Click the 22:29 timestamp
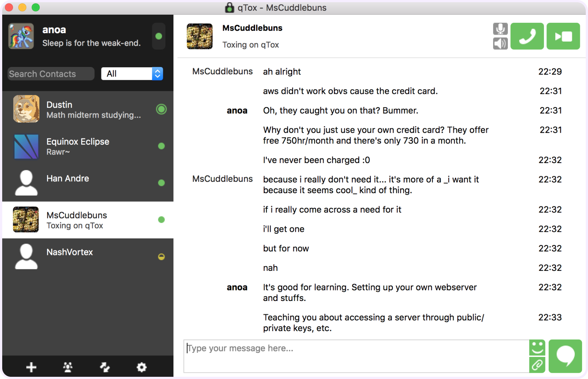This screenshot has height=379, width=588. [550, 71]
